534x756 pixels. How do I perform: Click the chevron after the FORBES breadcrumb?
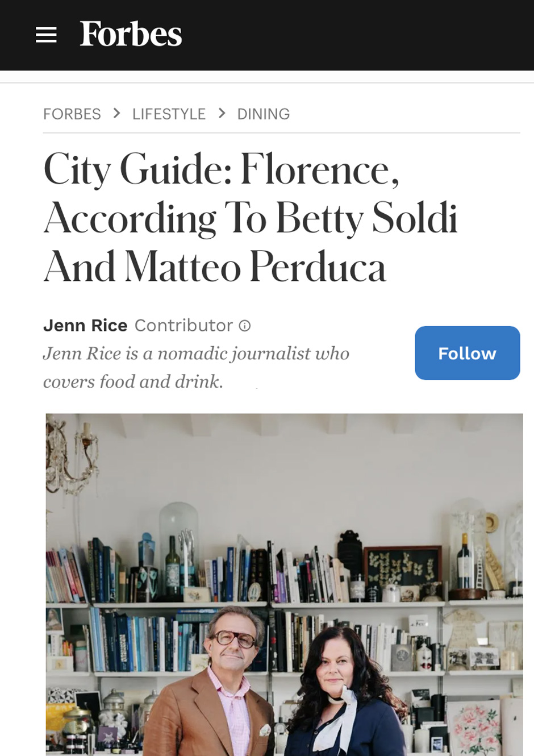116,114
